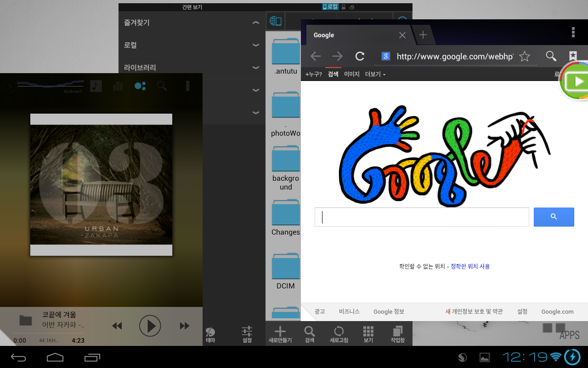Open 설정 settings in file manager toolbar
This screenshot has width=588, height=368.
click(247, 335)
